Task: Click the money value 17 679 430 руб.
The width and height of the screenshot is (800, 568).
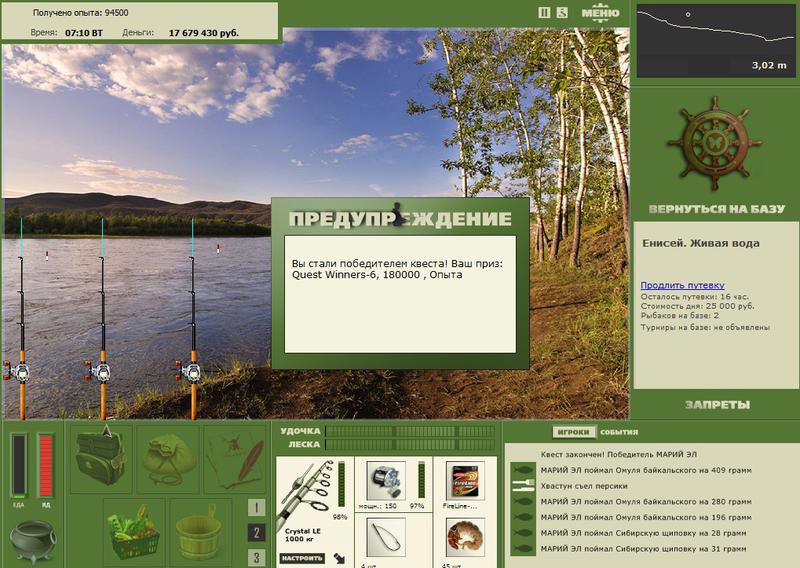Action: pyautogui.click(x=204, y=33)
